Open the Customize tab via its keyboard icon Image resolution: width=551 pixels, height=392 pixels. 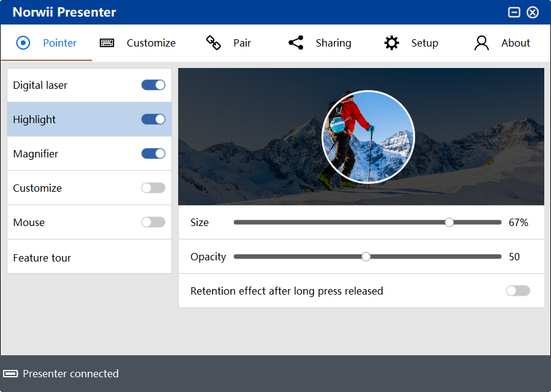click(x=107, y=43)
